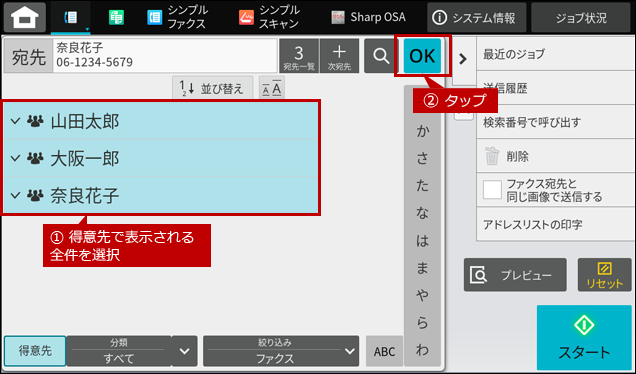This screenshot has width=636, height=374.
Task: Open 宛先一覧 showing 3 destinations
Action: [x=299, y=56]
